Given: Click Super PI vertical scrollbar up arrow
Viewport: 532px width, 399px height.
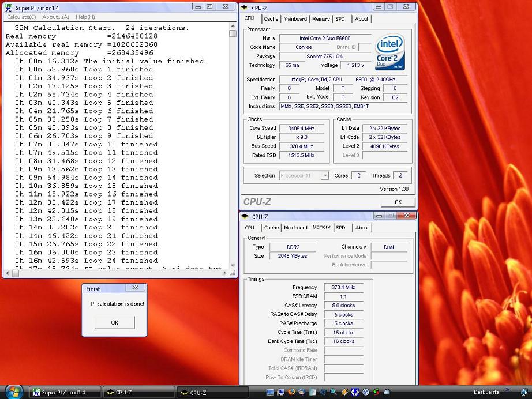Looking at the screenshot, I should pyautogui.click(x=233, y=26).
